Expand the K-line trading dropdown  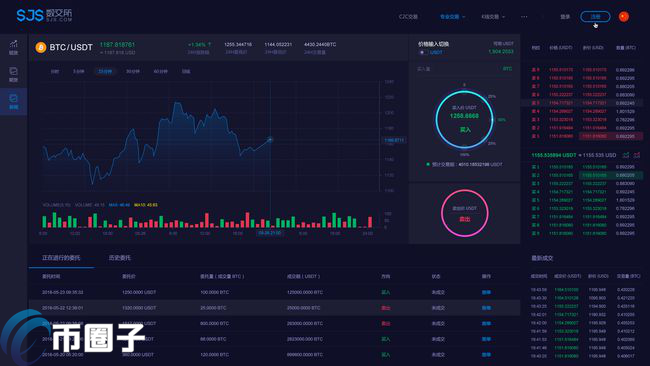(x=493, y=17)
